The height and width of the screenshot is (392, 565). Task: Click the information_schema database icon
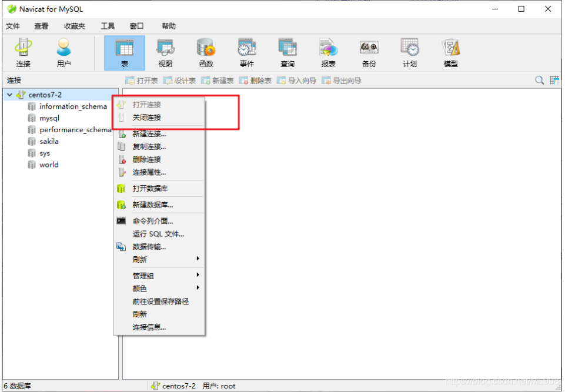[32, 106]
